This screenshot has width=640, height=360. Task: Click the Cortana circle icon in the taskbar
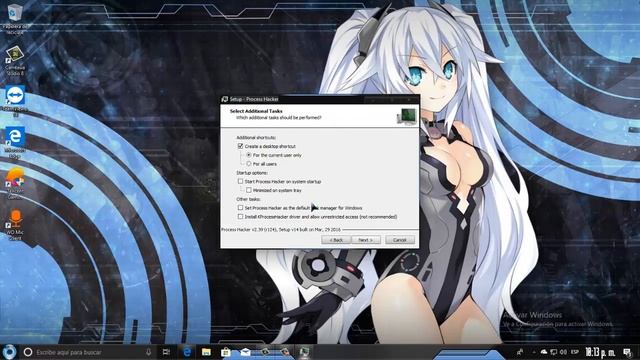coord(28,352)
